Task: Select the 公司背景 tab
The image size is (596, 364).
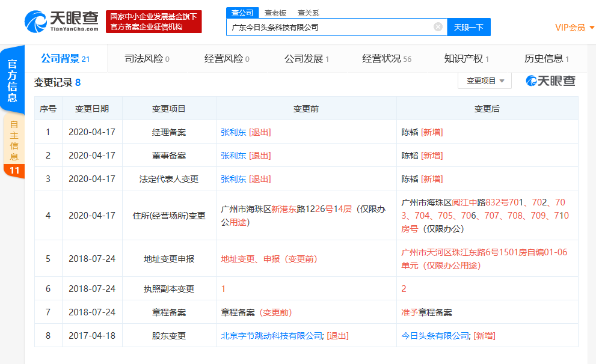Action: [x=66, y=59]
